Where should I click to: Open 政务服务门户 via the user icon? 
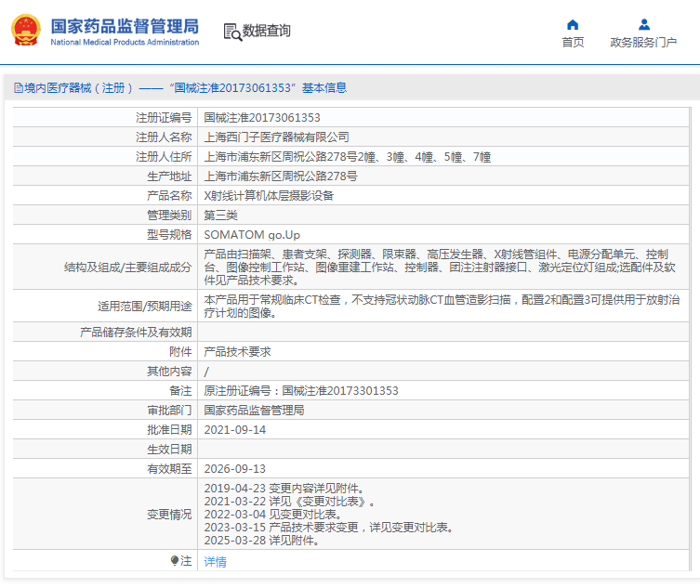tap(643, 24)
